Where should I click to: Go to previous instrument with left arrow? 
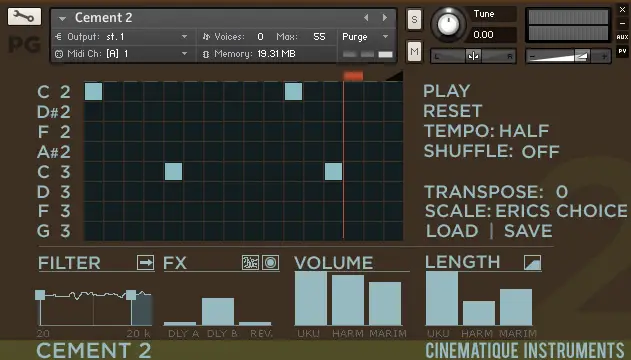366,18
